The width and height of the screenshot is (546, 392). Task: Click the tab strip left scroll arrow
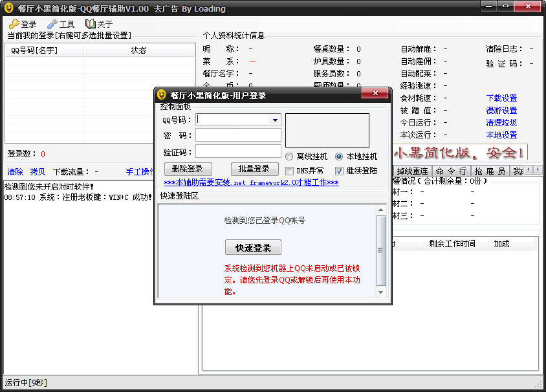point(529,169)
